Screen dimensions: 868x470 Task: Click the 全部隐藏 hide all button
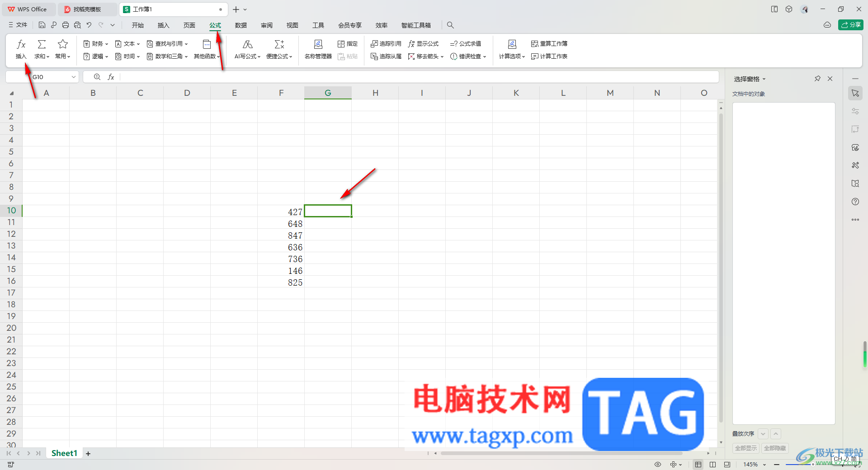click(x=775, y=448)
